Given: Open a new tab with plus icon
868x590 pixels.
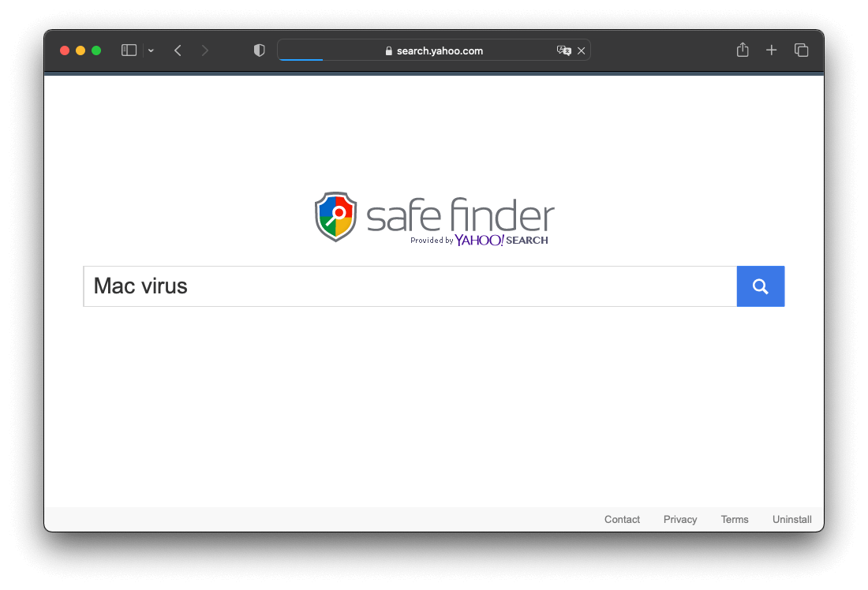Looking at the screenshot, I should [771, 50].
